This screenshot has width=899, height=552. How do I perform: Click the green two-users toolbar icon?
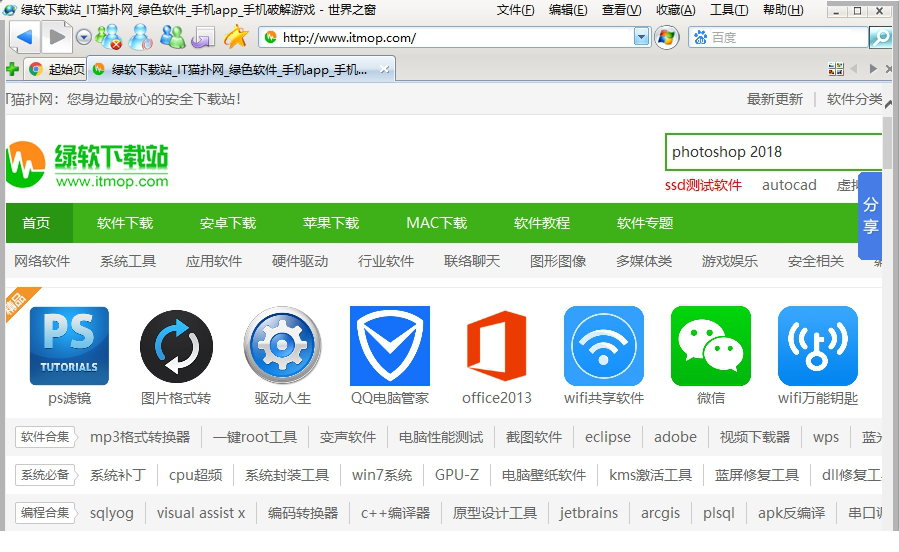tap(172, 37)
